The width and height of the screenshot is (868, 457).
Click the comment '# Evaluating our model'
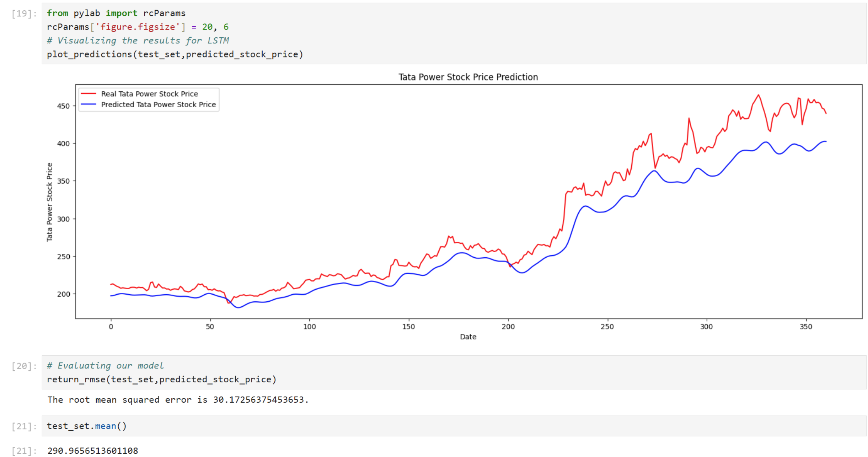(105, 366)
